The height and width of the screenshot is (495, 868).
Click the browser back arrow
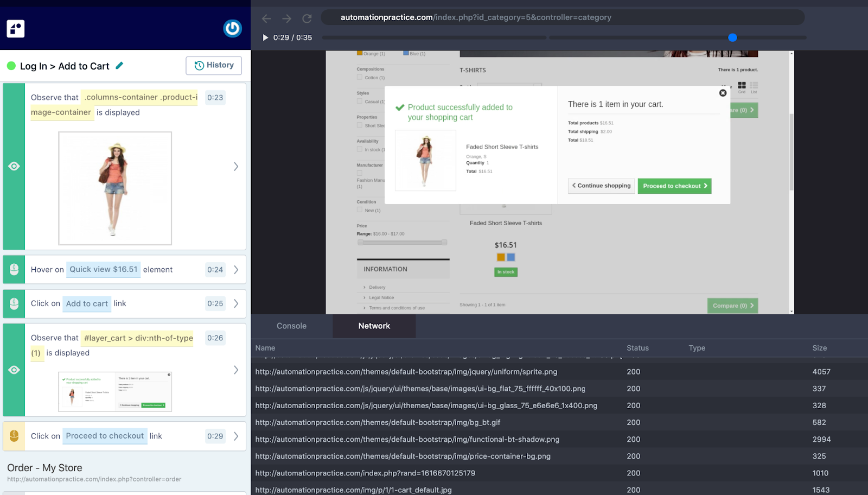coord(266,18)
